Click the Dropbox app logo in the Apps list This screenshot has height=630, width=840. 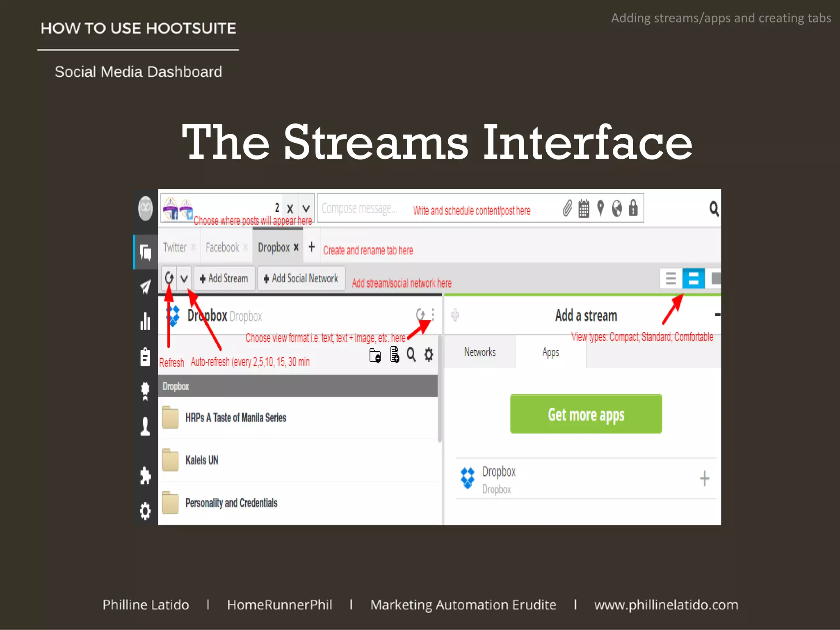coord(468,478)
